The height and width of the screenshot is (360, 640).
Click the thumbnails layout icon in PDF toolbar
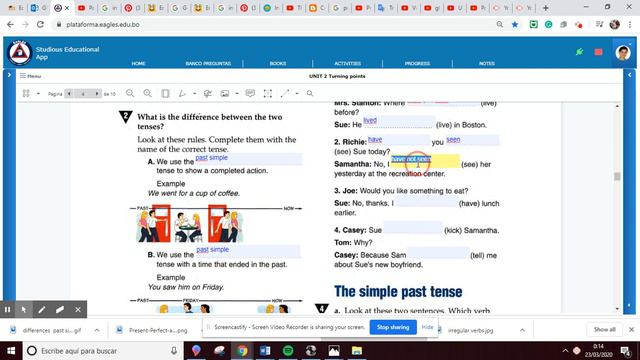[x=26, y=93]
